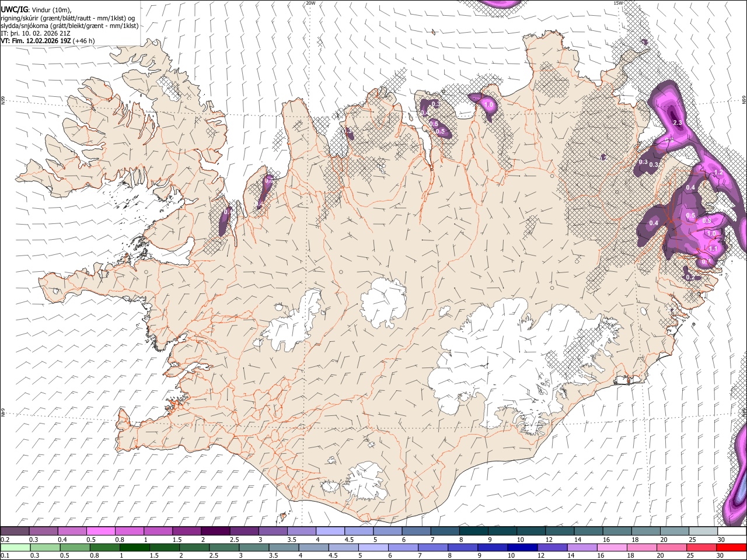This screenshot has width=747, height=560.
Task: Click the 20W longitude label at top
Action: click(310, 3)
